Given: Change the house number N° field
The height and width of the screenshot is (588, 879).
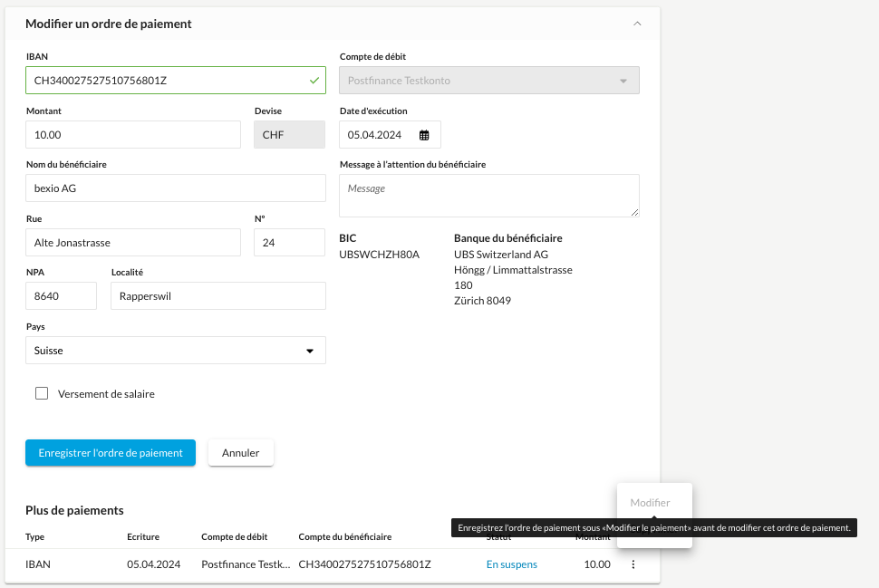Looking at the screenshot, I should coord(289,243).
